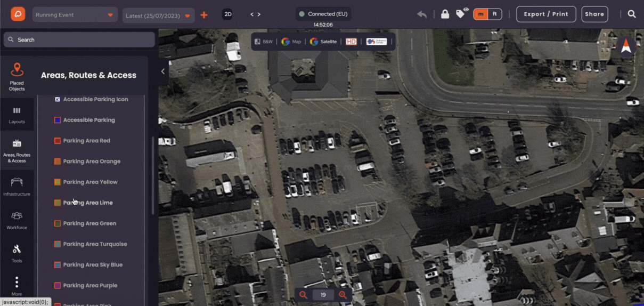The width and height of the screenshot is (644, 306).
Task: Choose Parking Area Lime
Action: click(84, 203)
